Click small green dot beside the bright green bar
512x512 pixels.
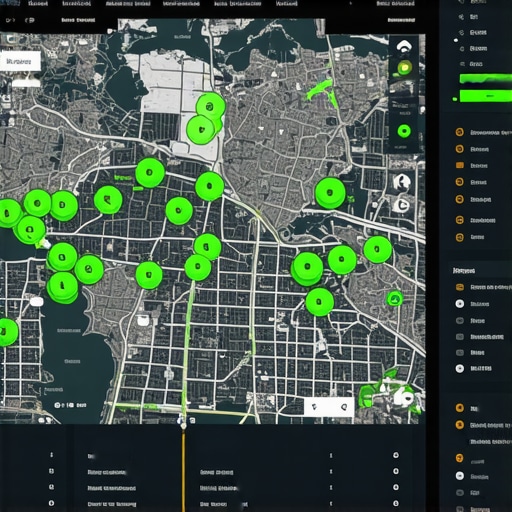point(454,99)
